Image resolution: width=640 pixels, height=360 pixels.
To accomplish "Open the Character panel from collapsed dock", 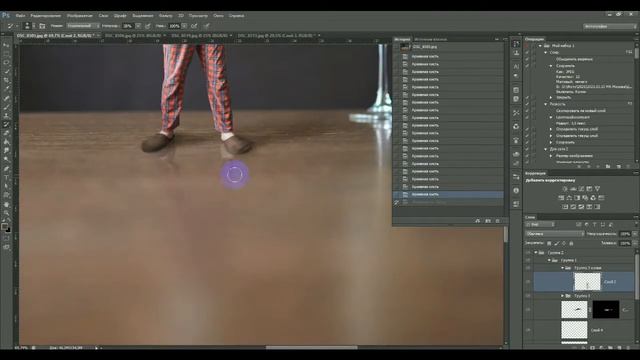I will click(516, 67).
